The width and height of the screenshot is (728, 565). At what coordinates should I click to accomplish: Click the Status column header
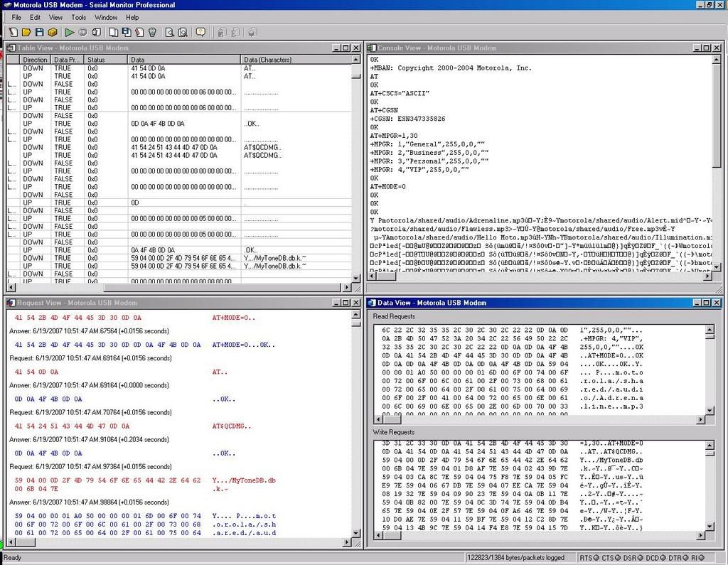[x=105, y=60]
